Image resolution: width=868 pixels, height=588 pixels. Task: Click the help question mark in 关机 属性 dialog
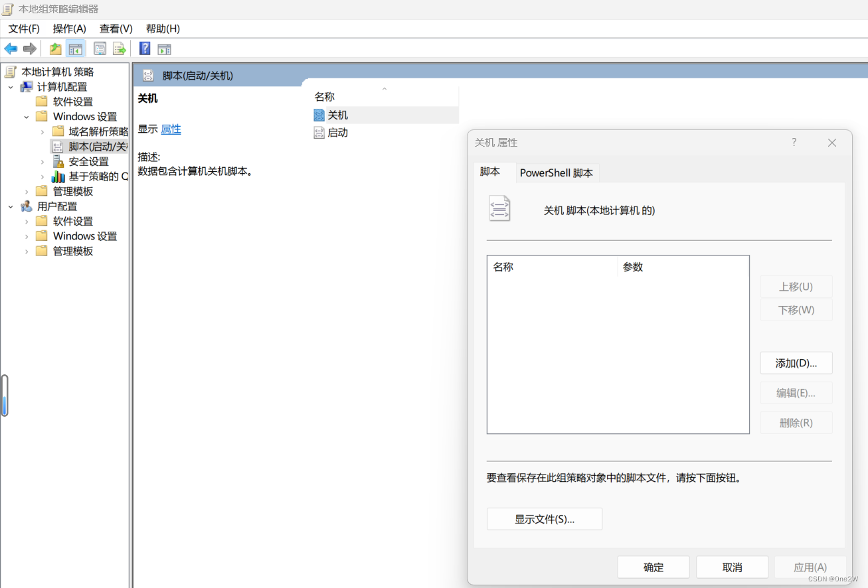[x=794, y=142]
